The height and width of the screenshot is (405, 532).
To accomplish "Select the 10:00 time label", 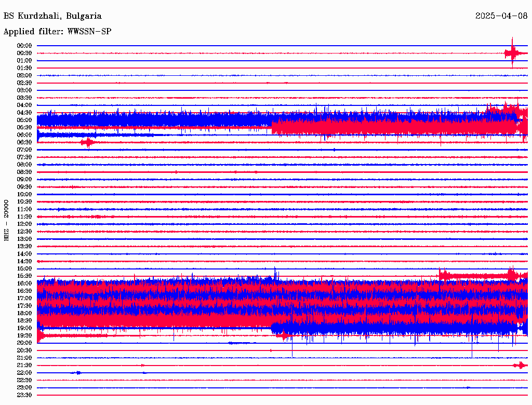I will click(24, 194).
